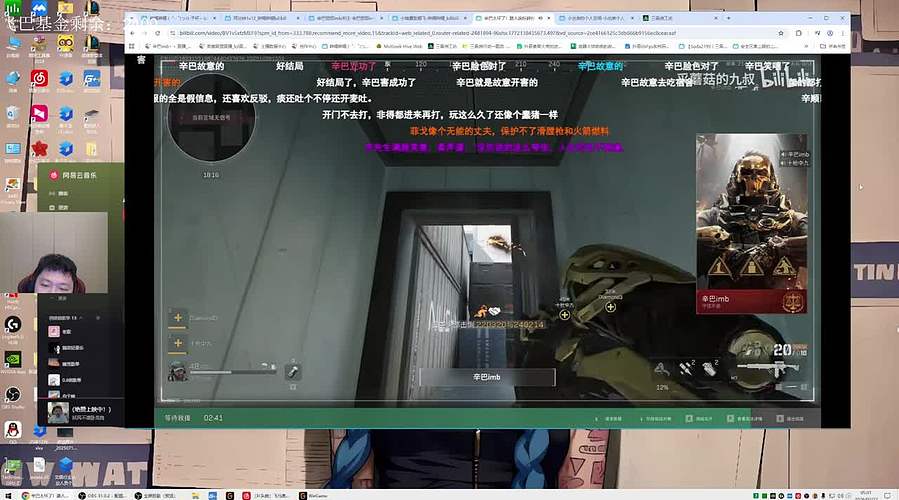This screenshot has width=899, height=500.
Task: Bookmark this page with the star icon
Action: coord(781,33)
